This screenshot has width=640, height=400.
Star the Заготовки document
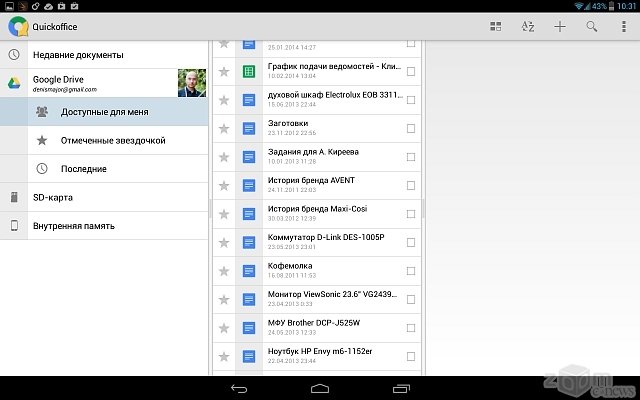(x=224, y=129)
